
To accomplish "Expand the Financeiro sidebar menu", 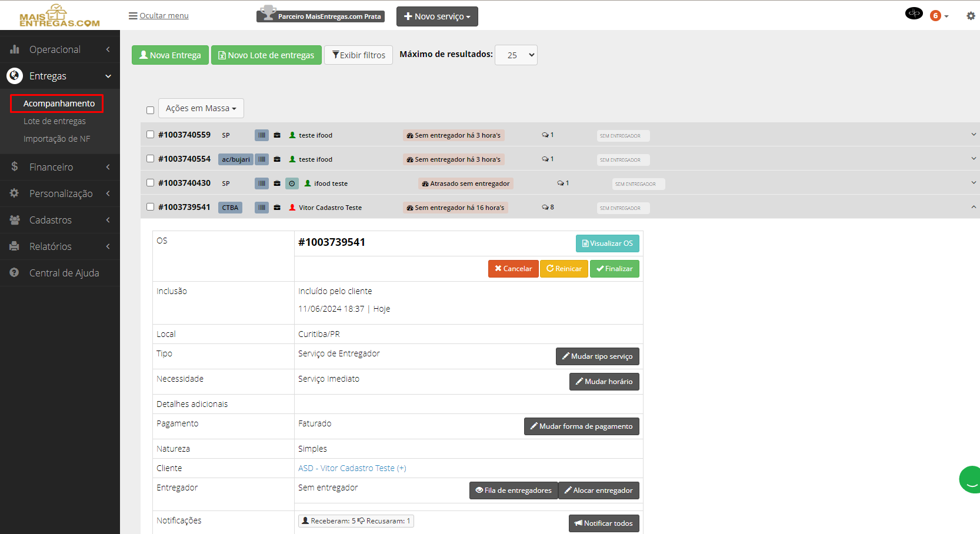I will [60, 167].
